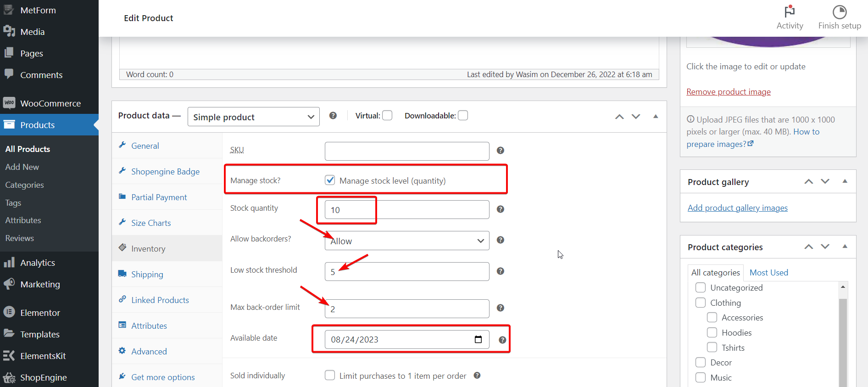Switch to the Most Used categories tab
This screenshot has width=868, height=387.
point(768,273)
